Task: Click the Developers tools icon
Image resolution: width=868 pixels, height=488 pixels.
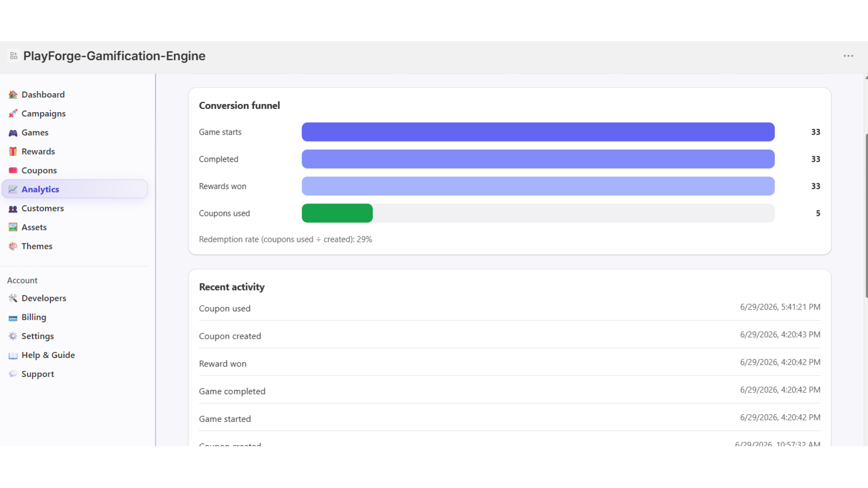Action: (x=13, y=298)
